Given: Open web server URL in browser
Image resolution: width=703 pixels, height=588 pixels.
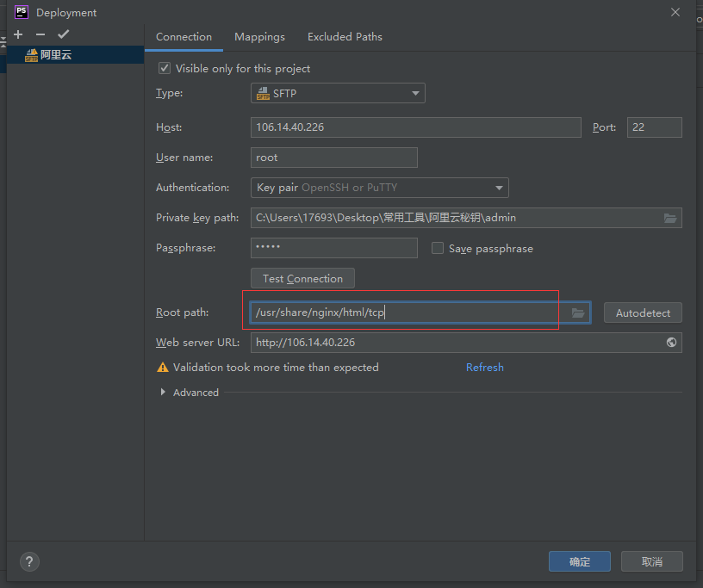Looking at the screenshot, I should 671,343.
